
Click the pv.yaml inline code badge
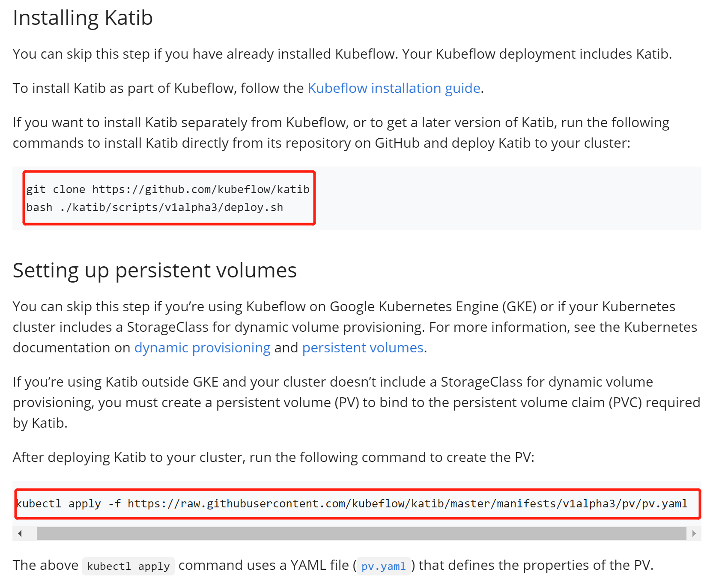[x=384, y=566]
